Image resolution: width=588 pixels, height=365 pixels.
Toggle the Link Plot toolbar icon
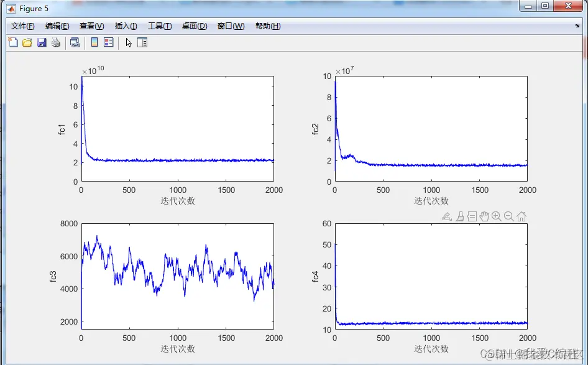tap(75, 42)
